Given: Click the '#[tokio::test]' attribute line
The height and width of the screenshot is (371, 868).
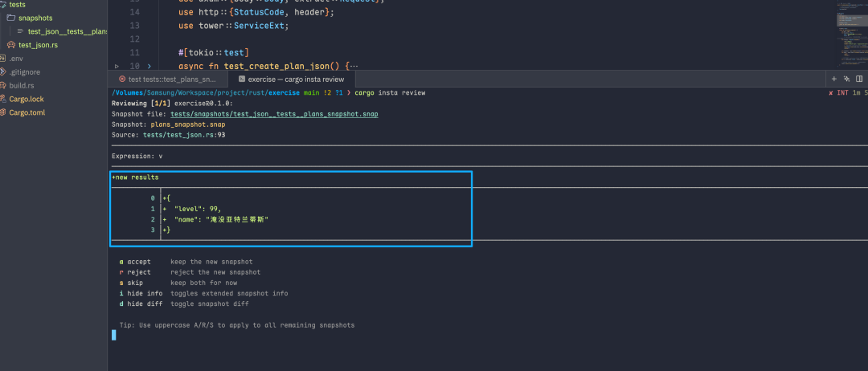Looking at the screenshot, I should tap(214, 52).
